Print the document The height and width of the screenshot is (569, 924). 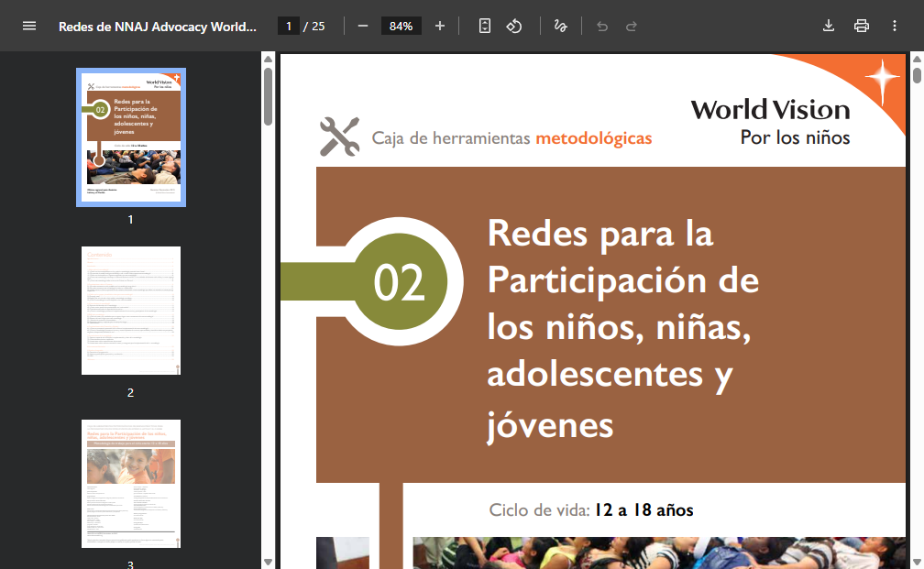862,26
